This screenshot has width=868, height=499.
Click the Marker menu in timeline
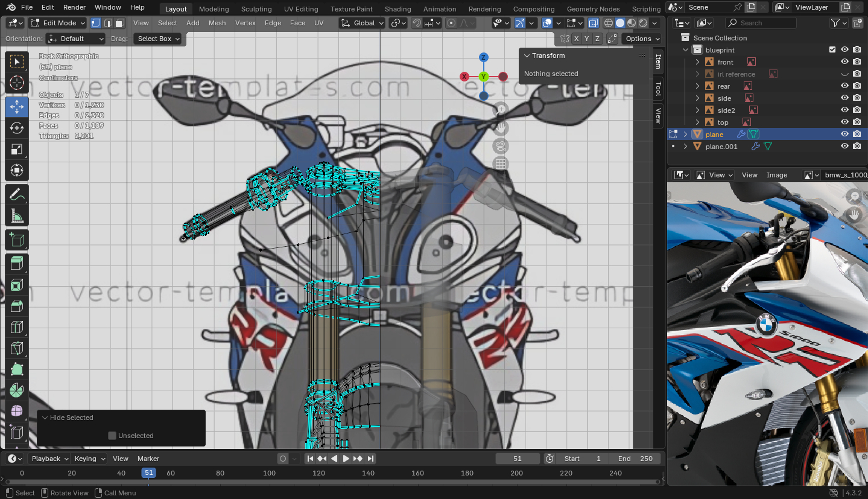(148, 459)
